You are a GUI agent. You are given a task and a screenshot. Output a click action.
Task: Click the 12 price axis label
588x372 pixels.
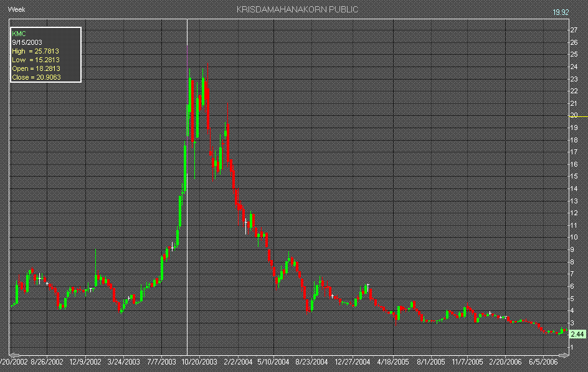pos(574,213)
